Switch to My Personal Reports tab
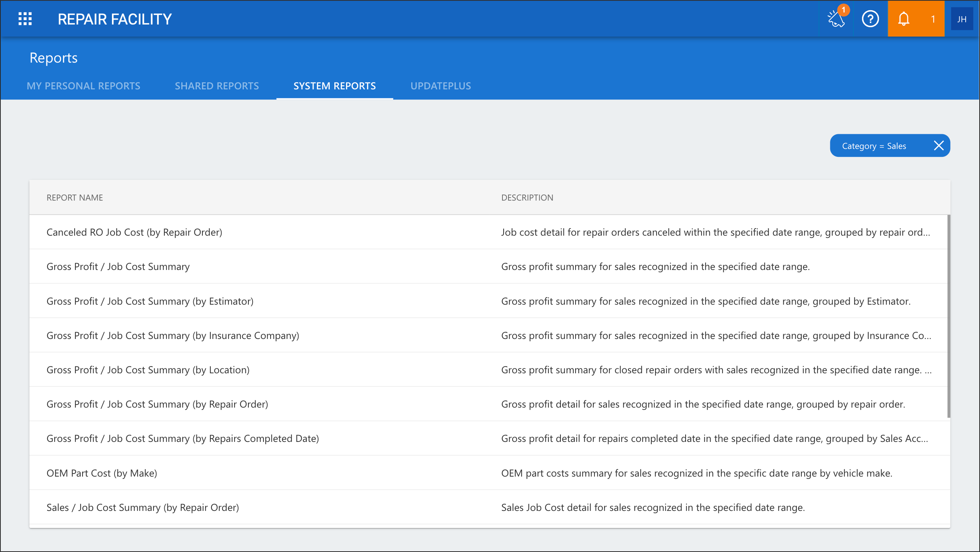This screenshot has width=980, height=552. pos(83,86)
